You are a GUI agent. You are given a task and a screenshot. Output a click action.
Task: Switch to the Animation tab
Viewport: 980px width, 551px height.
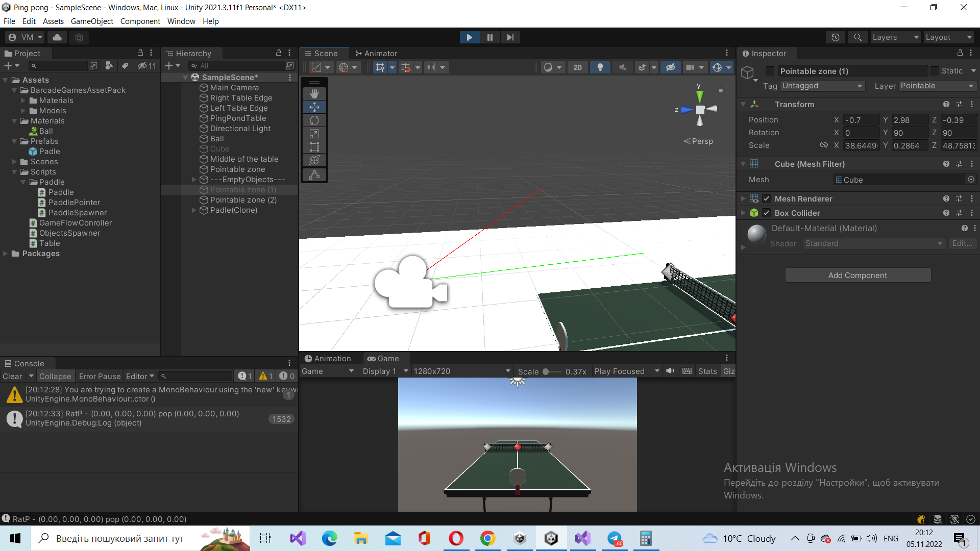(328, 358)
